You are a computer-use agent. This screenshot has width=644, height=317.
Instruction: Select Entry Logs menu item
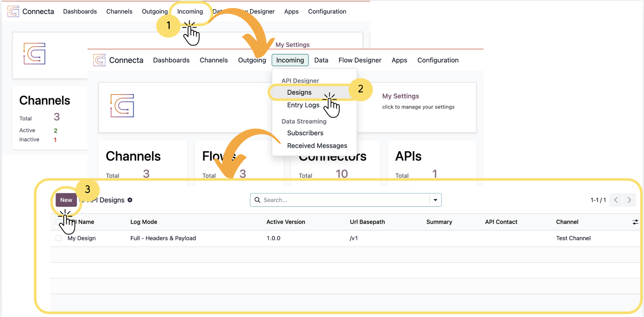303,105
